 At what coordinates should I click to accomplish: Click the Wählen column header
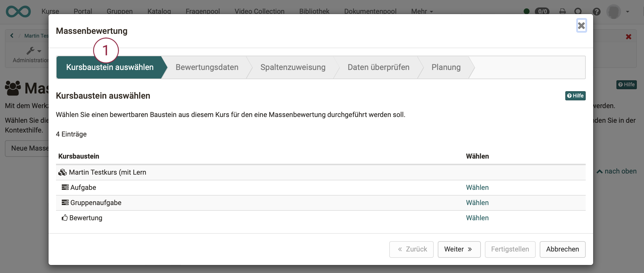click(477, 156)
